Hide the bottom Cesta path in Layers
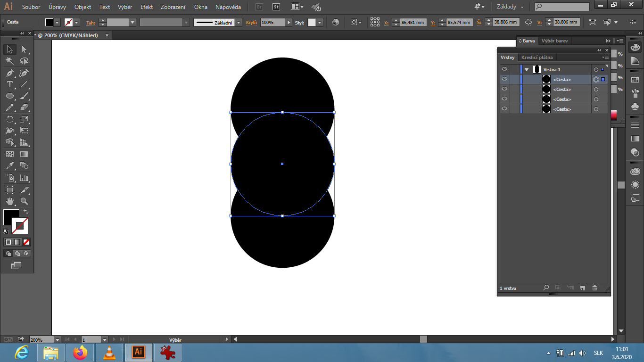The width and height of the screenshot is (644, 362). point(504,109)
